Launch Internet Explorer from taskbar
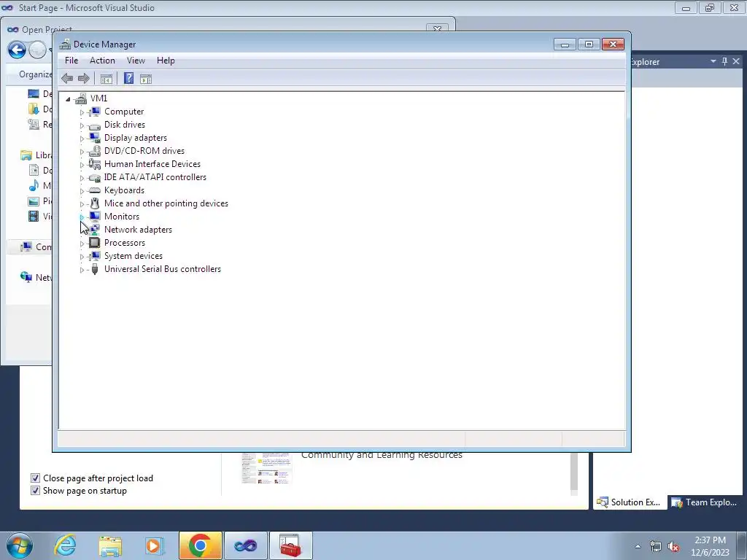The image size is (747, 560). tap(65, 545)
